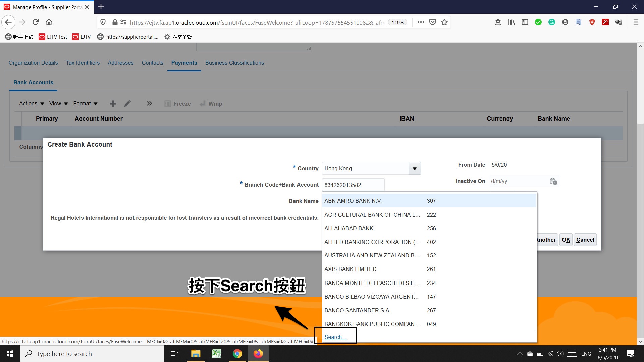Click the plus icon to add account

pyautogui.click(x=113, y=104)
